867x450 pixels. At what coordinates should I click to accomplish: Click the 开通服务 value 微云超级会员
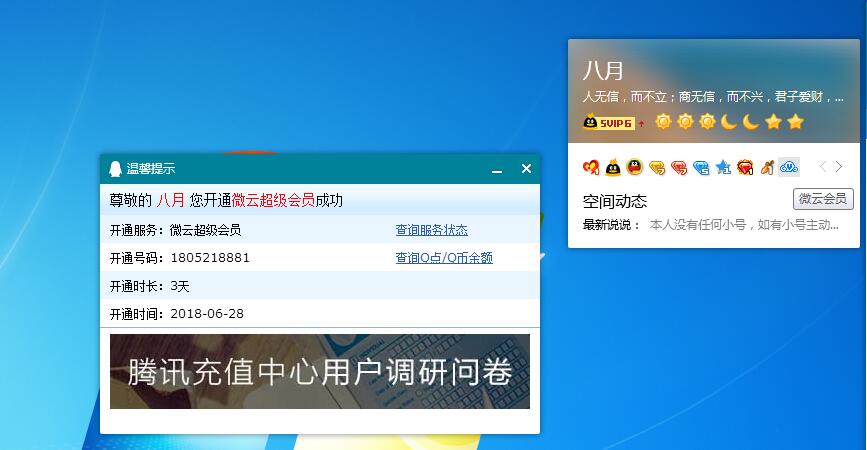205,230
